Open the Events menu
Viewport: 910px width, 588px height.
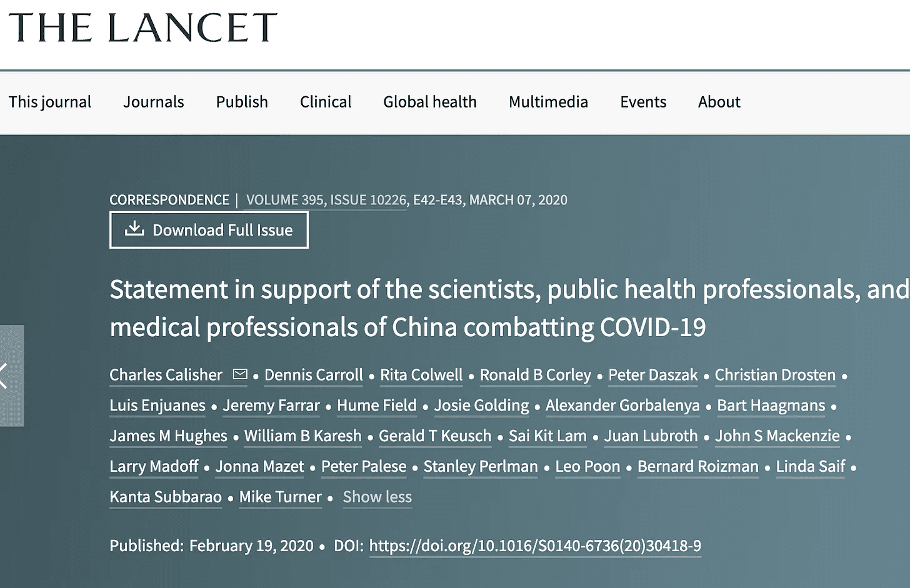tap(643, 102)
